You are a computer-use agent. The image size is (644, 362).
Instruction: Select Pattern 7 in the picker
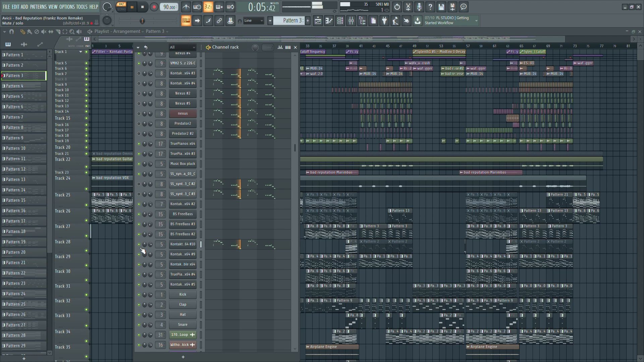tap(24, 117)
